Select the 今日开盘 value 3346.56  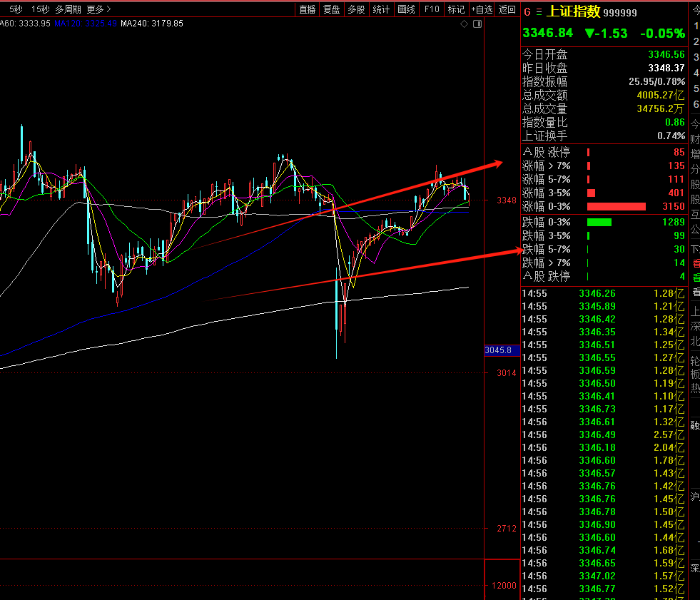666,54
